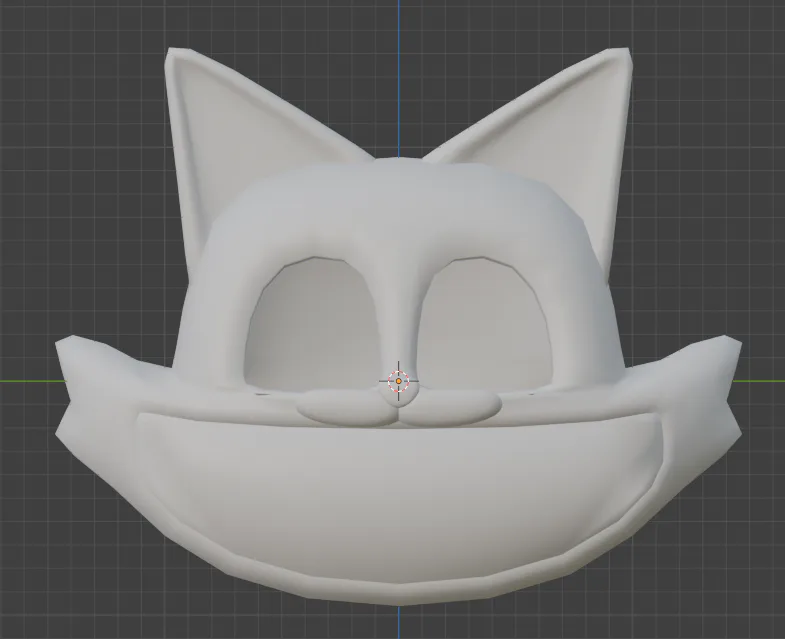Click the forehead area between the two ears

point(398,200)
